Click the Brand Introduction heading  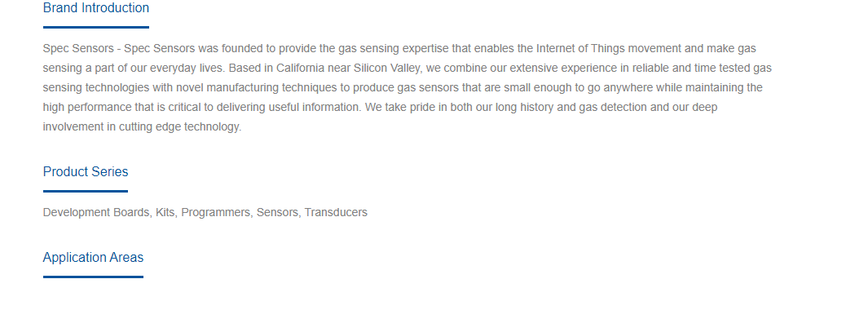pos(96,8)
